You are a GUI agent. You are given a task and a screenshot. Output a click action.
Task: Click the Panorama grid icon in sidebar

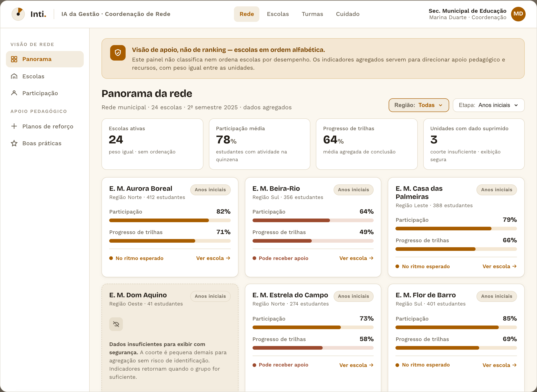click(14, 59)
